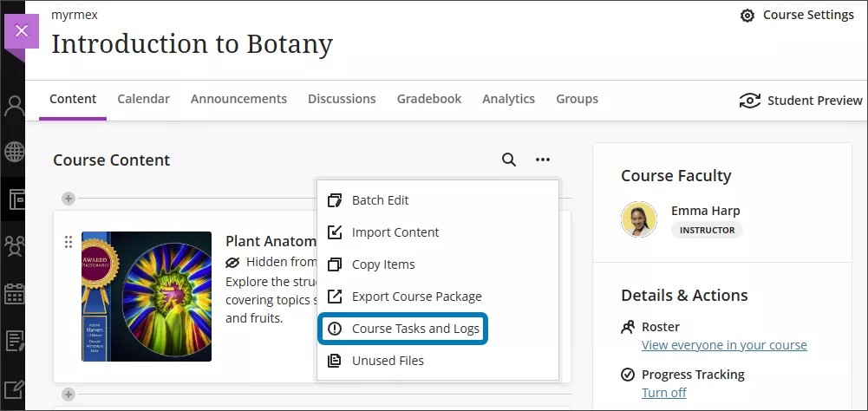Click the groups people icon in sidebar
Image resolution: width=868 pixels, height=411 pixels.
tap(15, 246)
